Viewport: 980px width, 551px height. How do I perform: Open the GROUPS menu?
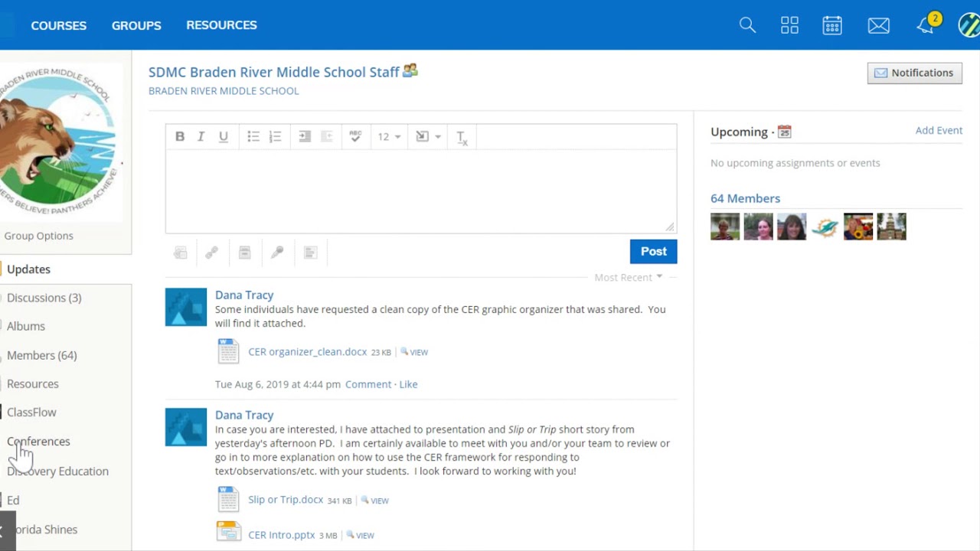136,25
